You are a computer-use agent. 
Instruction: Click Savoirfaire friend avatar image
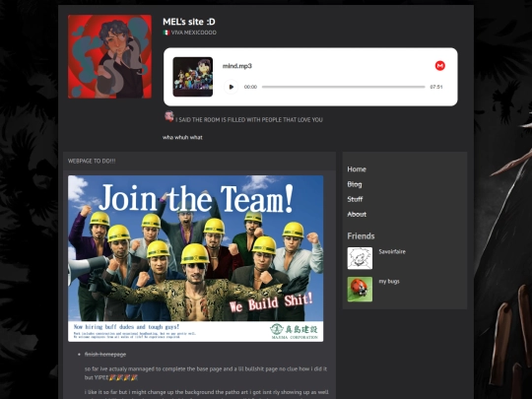coord(360,258)
